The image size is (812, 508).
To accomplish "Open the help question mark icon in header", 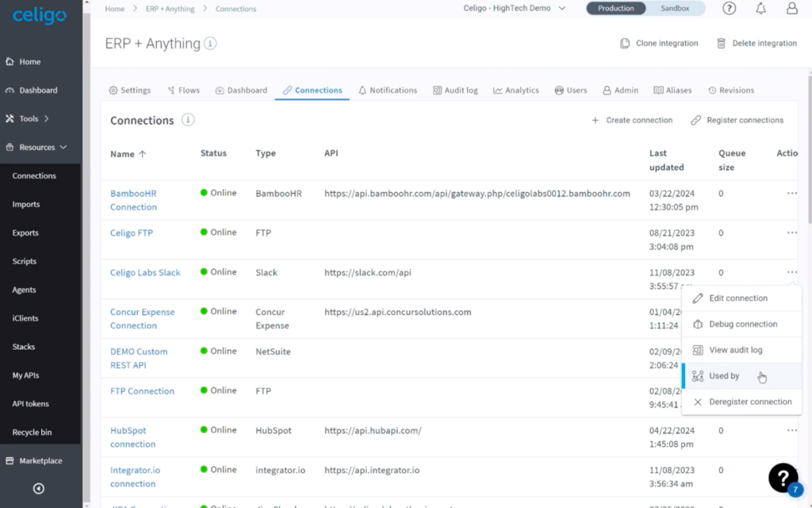I will pyautogui.click(x=730, y=8).
